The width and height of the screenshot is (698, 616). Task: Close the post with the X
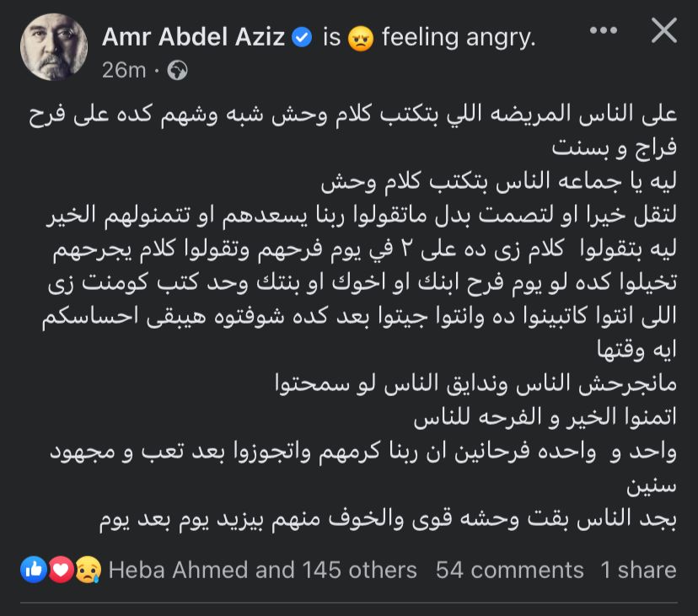[x=664, y=31]
